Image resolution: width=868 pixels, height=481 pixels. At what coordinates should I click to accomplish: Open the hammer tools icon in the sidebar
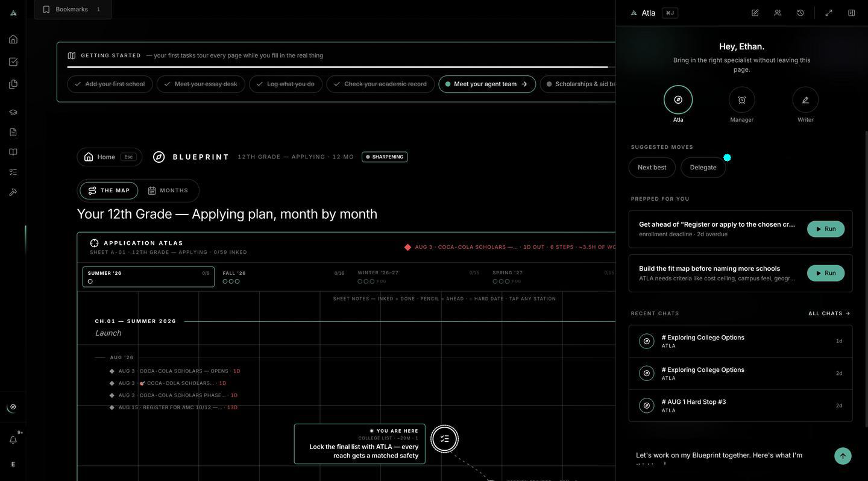(13, 192)
